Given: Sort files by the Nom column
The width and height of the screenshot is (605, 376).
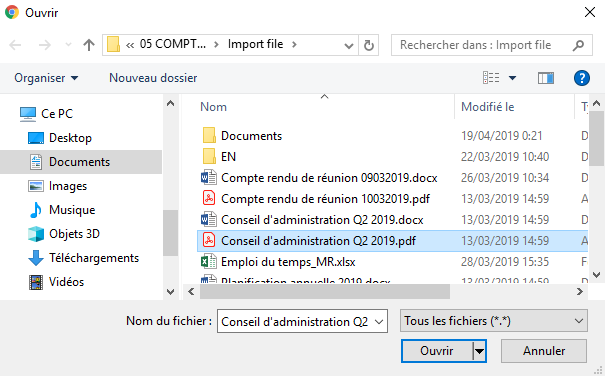Looking at the screenshot, I should [x=213, y=107].
